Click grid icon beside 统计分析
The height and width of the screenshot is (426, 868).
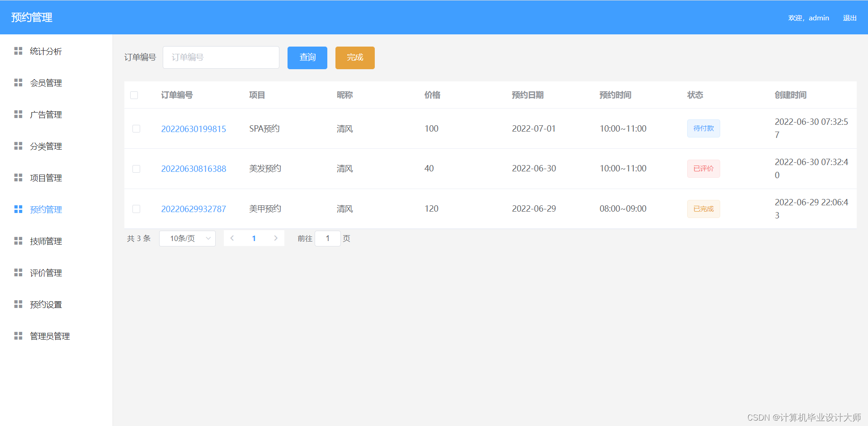18,51
